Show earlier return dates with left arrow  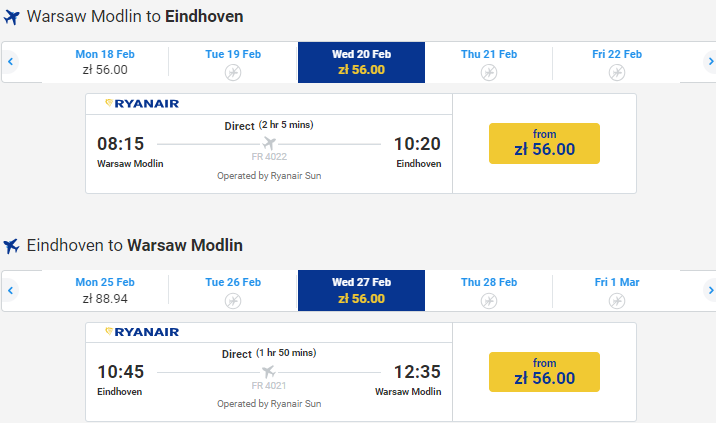click(x=10, y=290)
